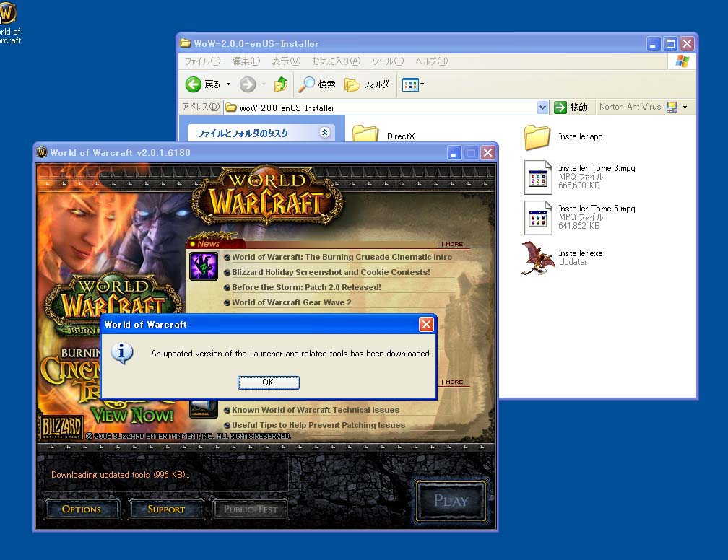Screen dimensions: 728x560
Task: Collapse the ファイルとフォルダのタスク panel
Action: point(324,133)
